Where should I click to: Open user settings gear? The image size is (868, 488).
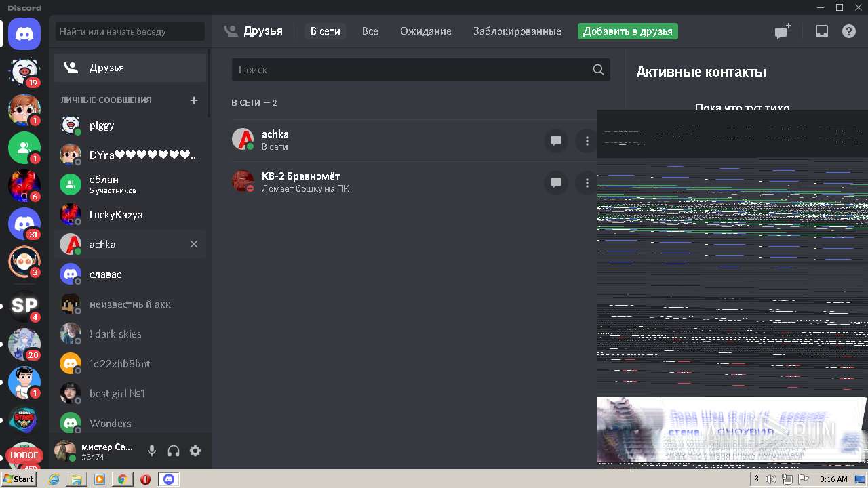tap(195, 451)
